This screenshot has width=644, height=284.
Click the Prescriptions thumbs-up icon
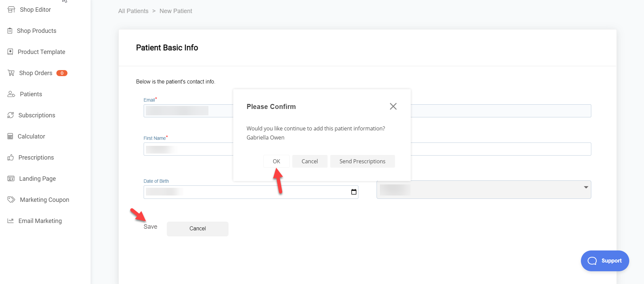[x=11, y=158]
